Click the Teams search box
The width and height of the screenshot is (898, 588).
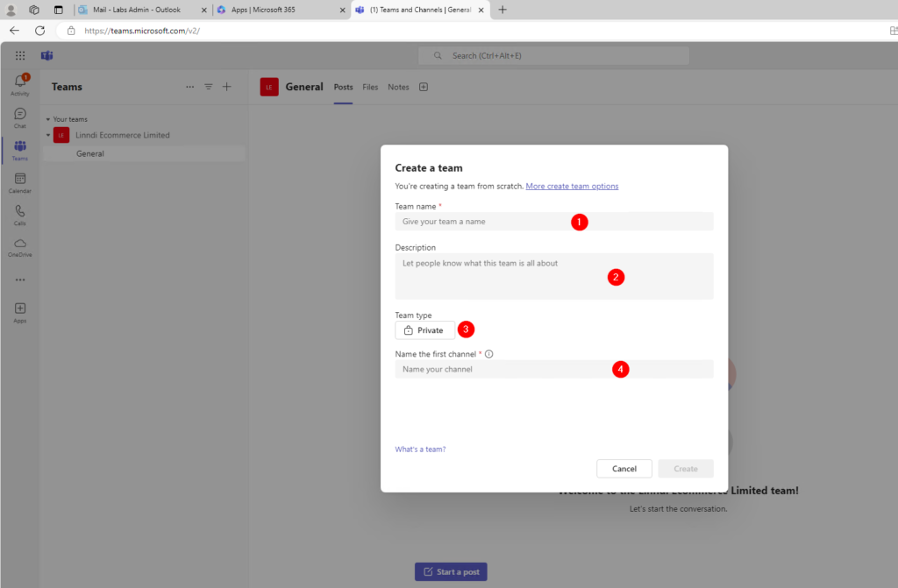click(x=554, y=55)
